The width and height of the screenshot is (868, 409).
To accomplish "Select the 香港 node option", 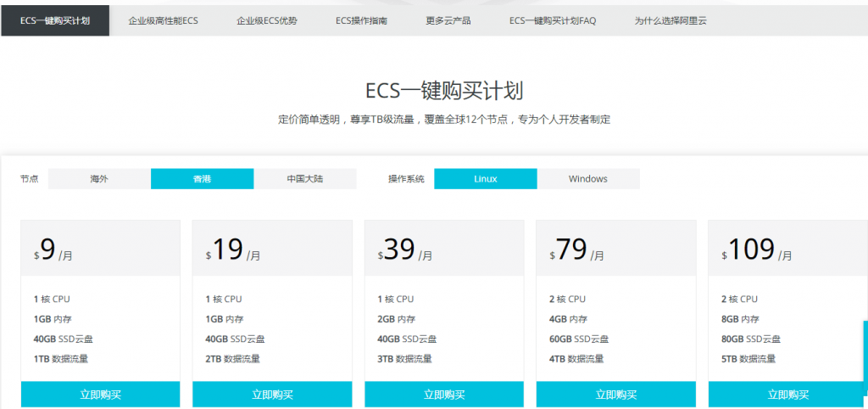I will pyautogui.click(x=202, y=179).
